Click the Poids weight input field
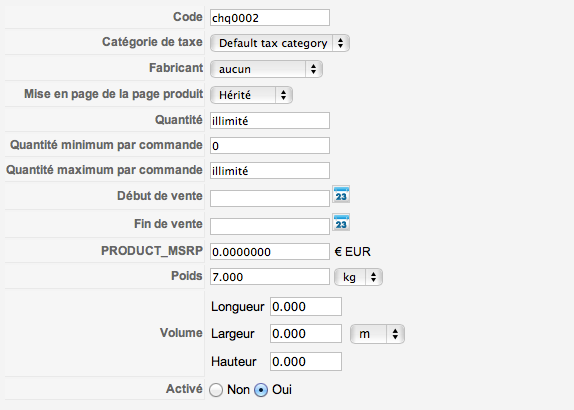This screenshot has height=410, width=574. [270, 277]
